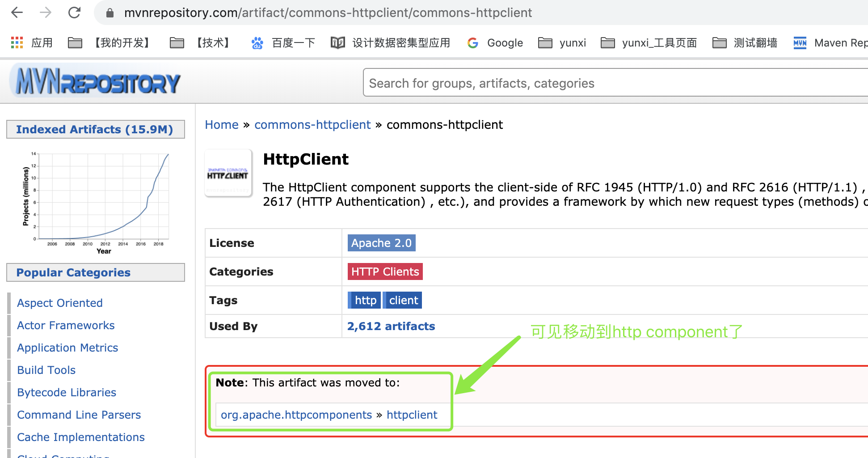The width and height of the screenshot is (868, 458).
Task: Click the Used By row label
Action: pos(233,326)
